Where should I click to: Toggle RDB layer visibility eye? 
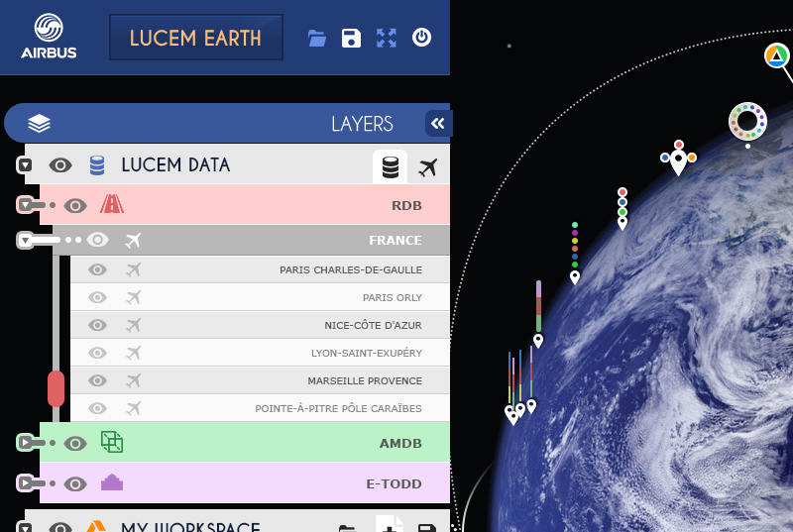tap(75, 206)
